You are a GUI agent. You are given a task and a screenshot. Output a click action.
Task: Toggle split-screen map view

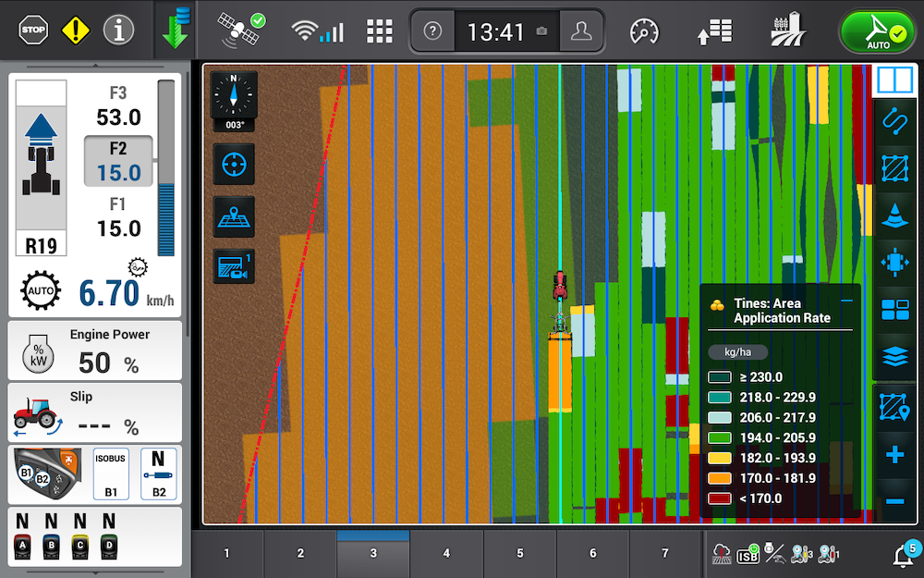pyautogui.click(x=894, y=80)
